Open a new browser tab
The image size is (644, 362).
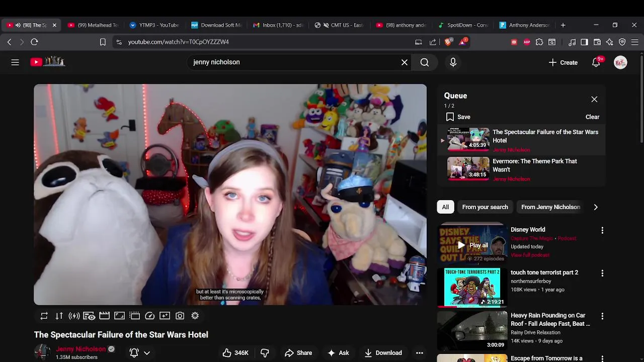(x=563, y=25)
